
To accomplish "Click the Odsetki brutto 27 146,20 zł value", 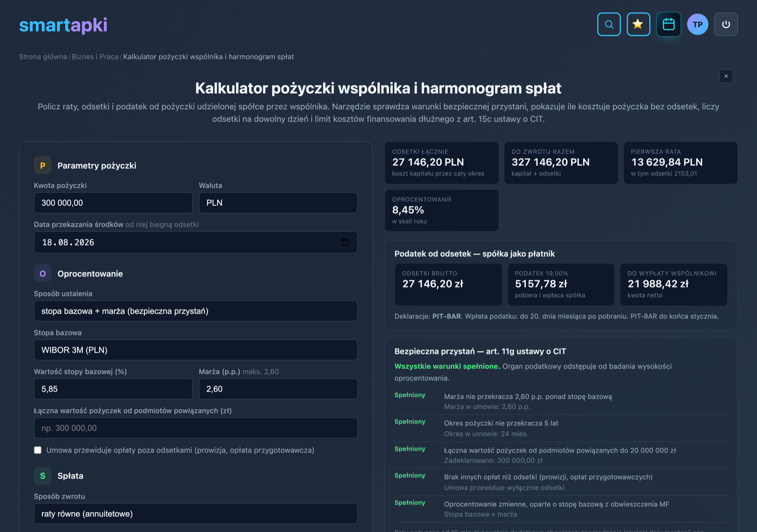I will (433, 284).
